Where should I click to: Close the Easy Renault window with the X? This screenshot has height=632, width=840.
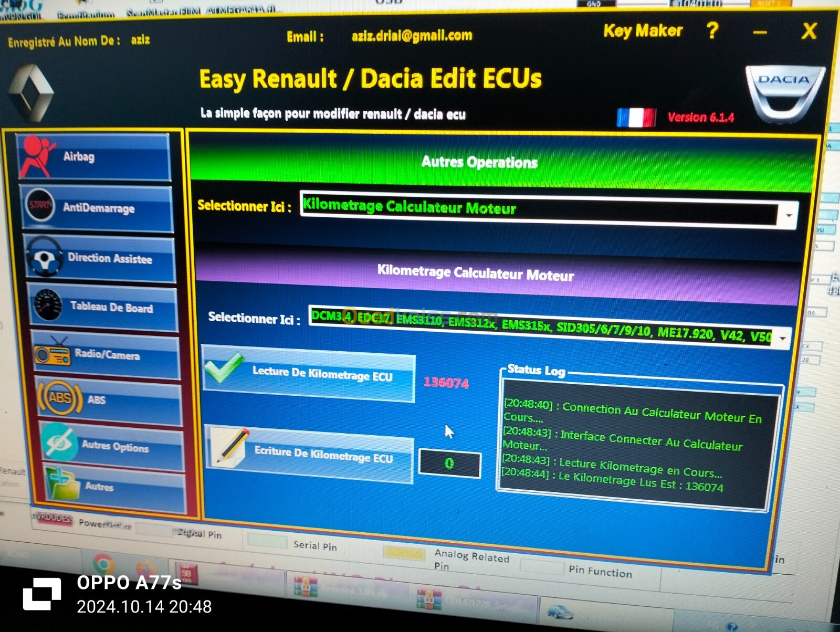(x=809, y=31)
